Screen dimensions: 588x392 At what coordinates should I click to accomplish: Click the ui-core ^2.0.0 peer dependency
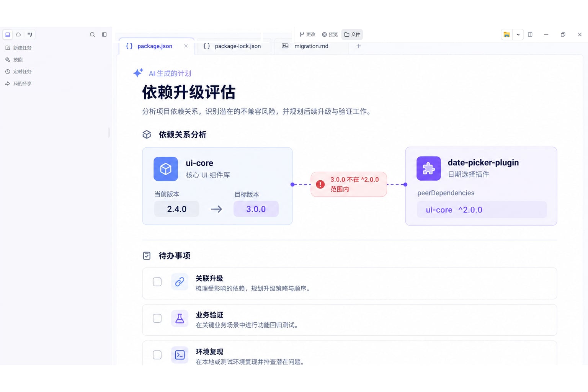(482, 210)
